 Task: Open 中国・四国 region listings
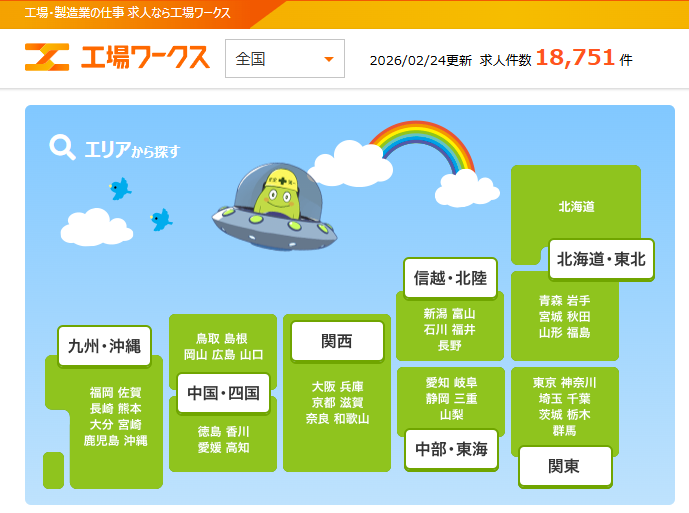pyautogui.click(x=223, y=393)
